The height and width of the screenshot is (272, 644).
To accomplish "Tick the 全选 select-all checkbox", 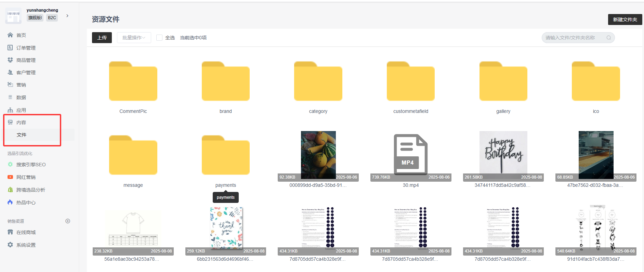I will tap(159, 38).
